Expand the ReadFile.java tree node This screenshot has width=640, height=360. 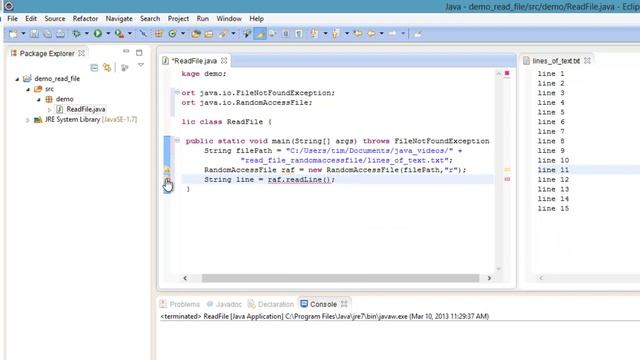click(49, 110)
